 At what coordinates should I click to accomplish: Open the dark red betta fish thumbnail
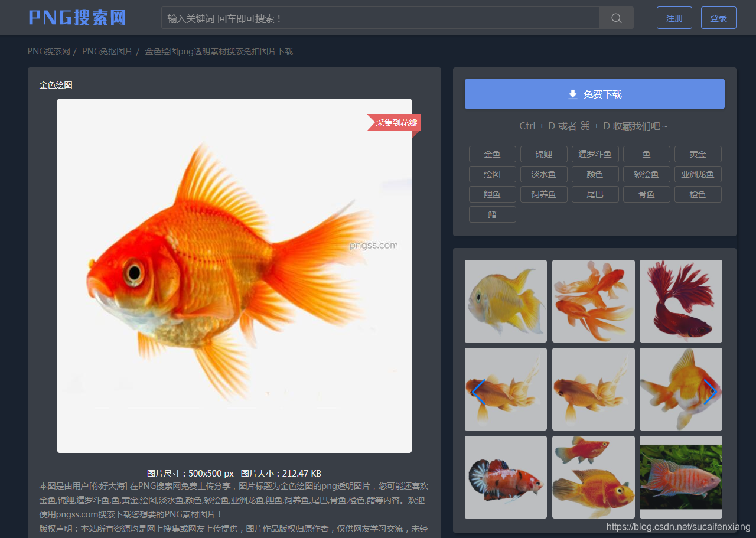click(x=680, y=301)
